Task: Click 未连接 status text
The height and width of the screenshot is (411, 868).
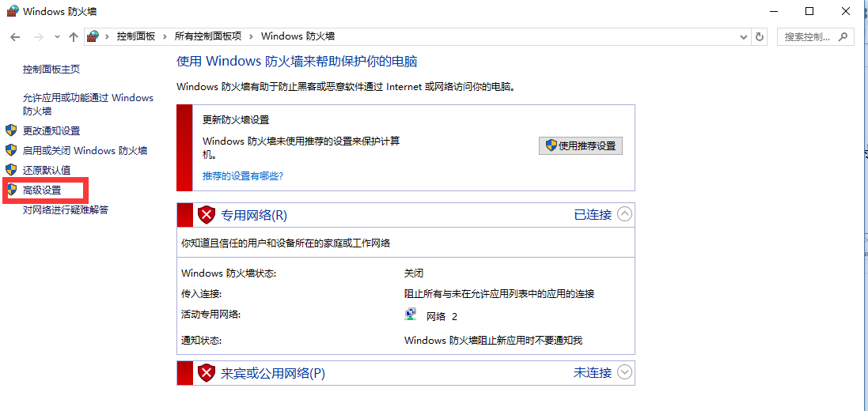Action: 593,373
